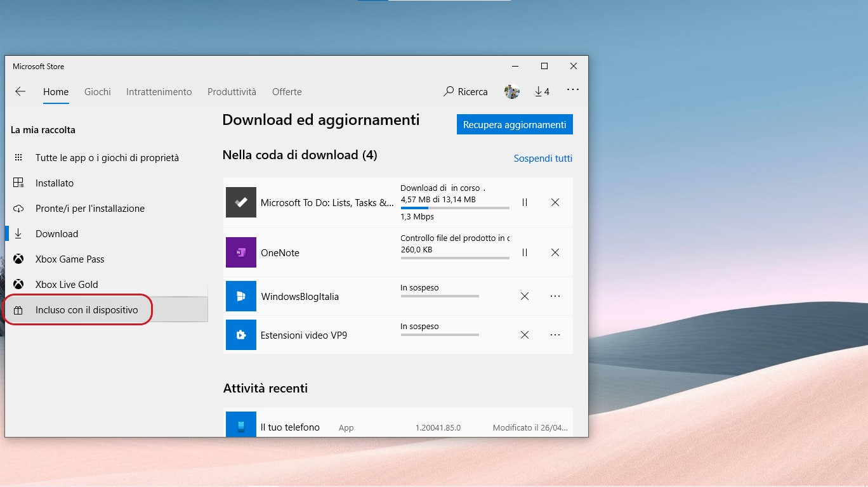Switch to the Home tab
The image size is (868, 487).
pos(56,92)
